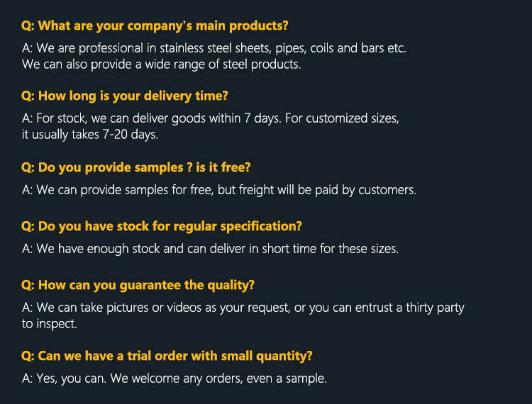Click the answer about freight paid by customers
Viewport: 532px width, 404px height.
[x=218, y=190]
